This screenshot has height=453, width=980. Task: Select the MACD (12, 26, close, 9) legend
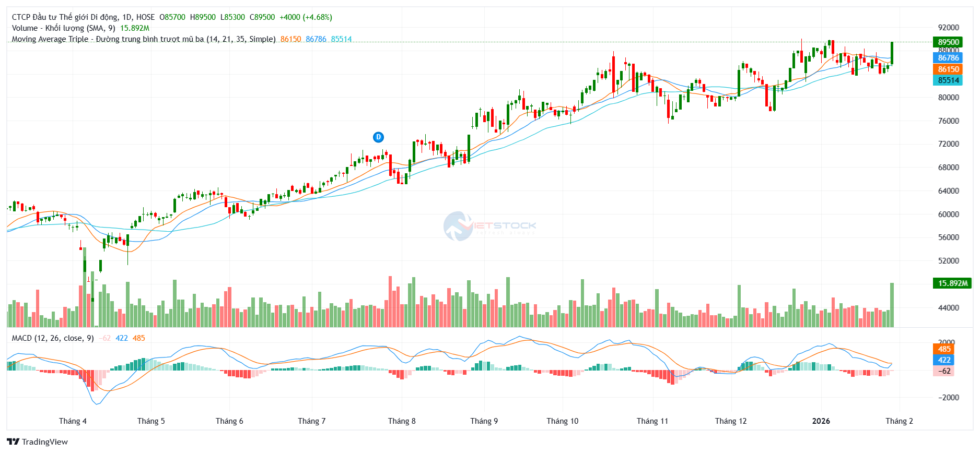(52, 338)
